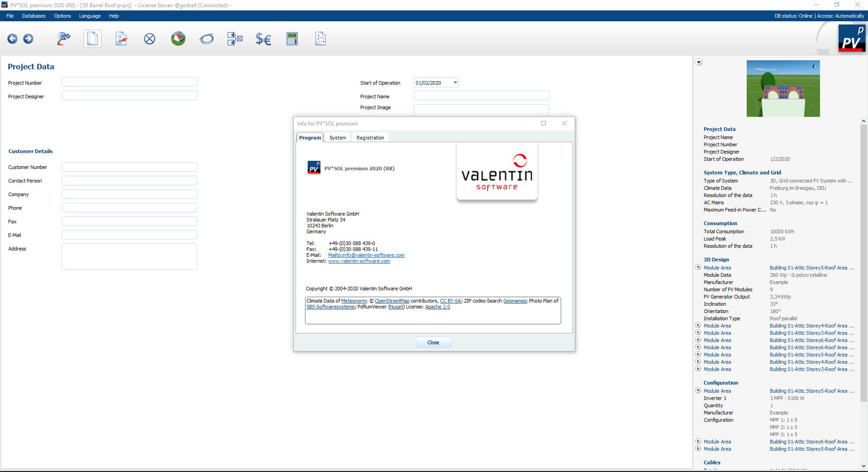Viewport: 868px width, 472px height.
Task: Open Plans and Parts List icon
Action: pos(235,39)
